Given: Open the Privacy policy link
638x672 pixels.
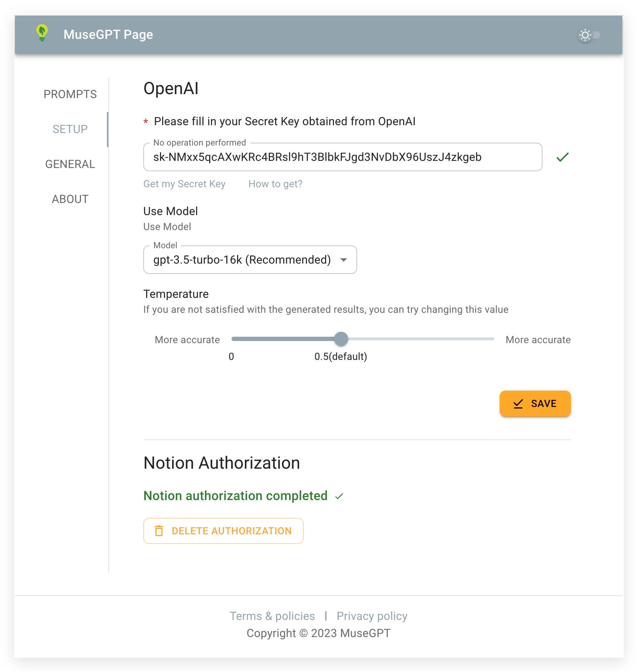Looking at the screenshot, I should (372, 616).
